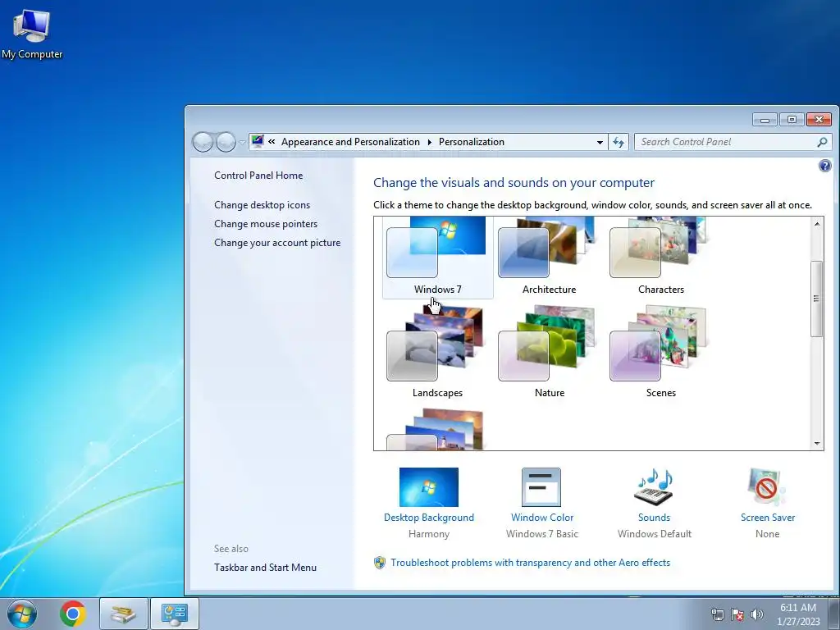Image resolution: width=840 pixels, height=630 pixels.
Task: Open Troubleshoot transparency and Aero effects link
Action: 530,563
